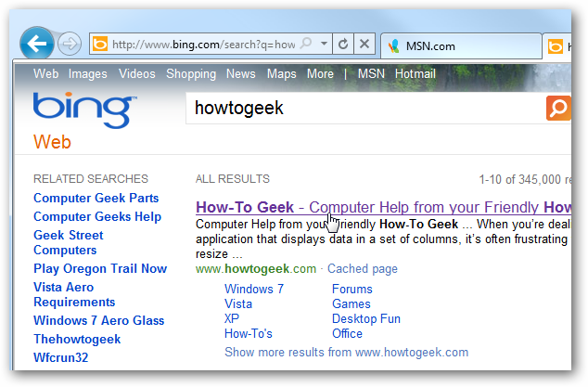Open the XP sitelink
Viewport: 588px width, 387px height.
(x=231, y=318)
